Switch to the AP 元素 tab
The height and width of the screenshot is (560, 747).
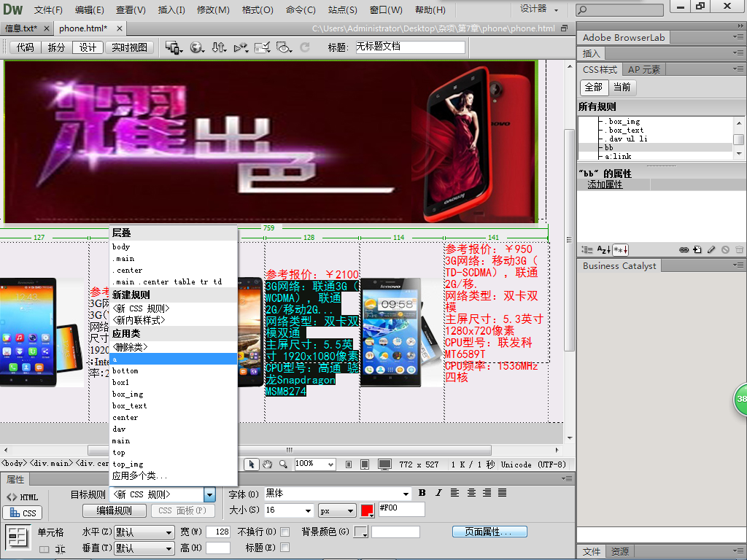pyautogui.click(x=644, y=69)
